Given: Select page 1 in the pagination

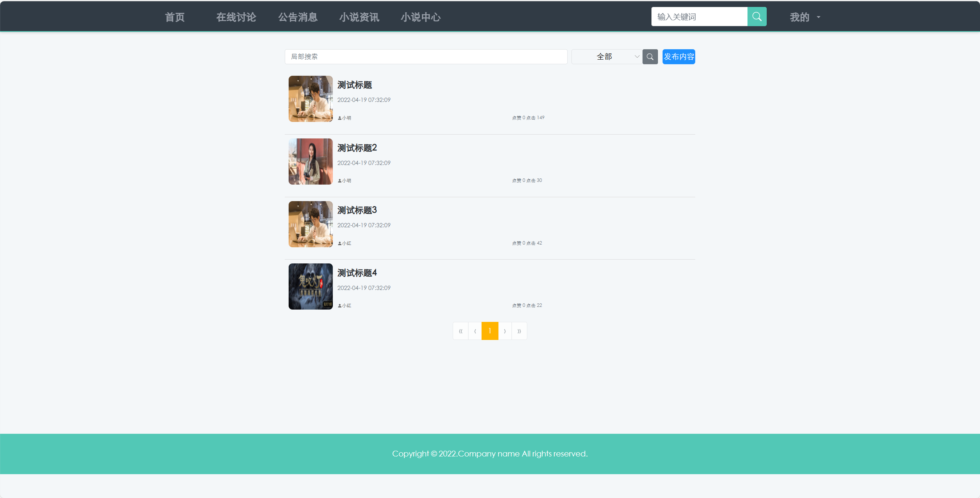Looking at the screenshot, I should (x=490, y=331).
